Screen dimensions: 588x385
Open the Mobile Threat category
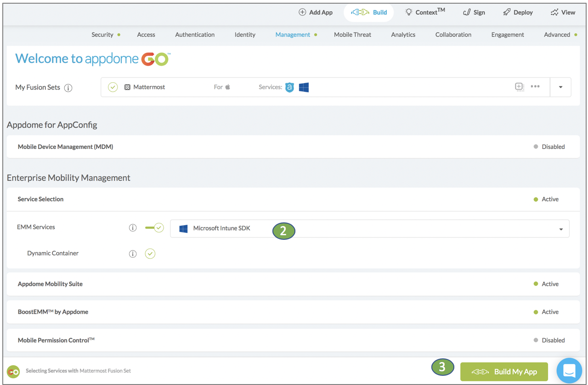(352, 34)
